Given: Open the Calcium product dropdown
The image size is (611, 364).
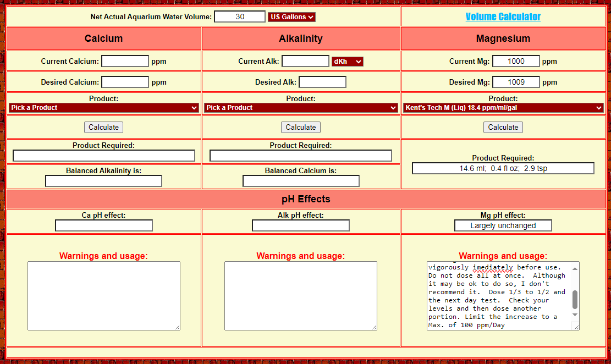Looking at the screenshot, I should click(103, 108).
